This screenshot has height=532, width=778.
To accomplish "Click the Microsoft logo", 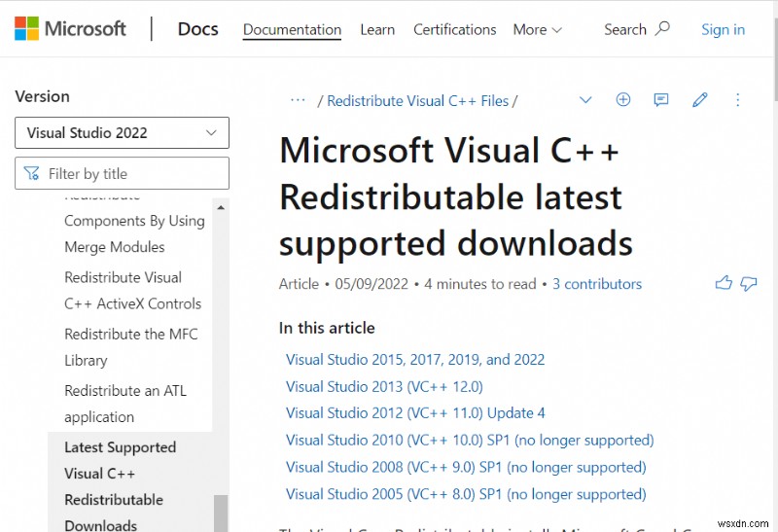I will click(x=70, y=29).
